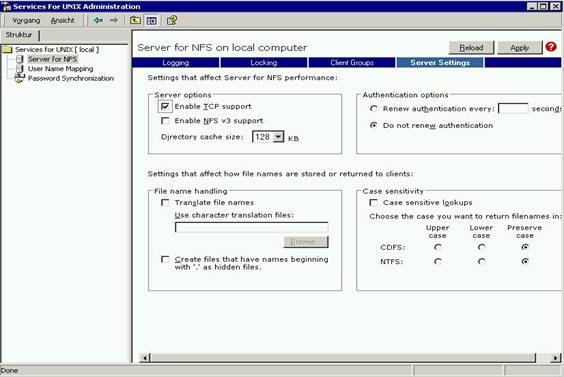Click the 'Server for NFS on local computer' heading
Screen dimensions: 564x377
222,47
